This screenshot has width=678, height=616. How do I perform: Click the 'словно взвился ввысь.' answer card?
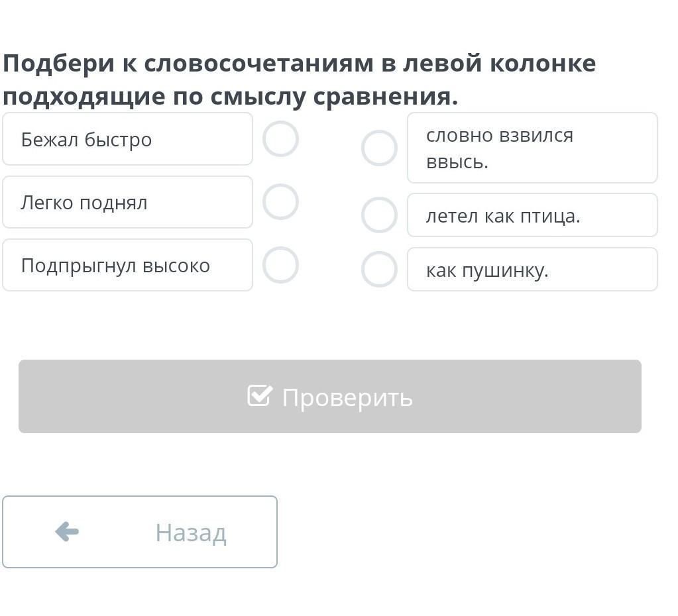pos(532,148)
